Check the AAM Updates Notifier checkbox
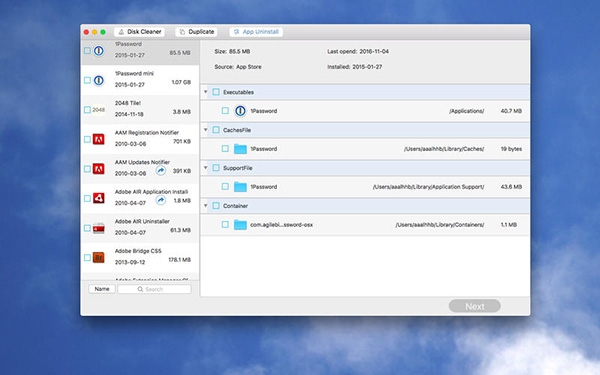Image resolution: width=600 pixels, height=375 pixels. 87,169
